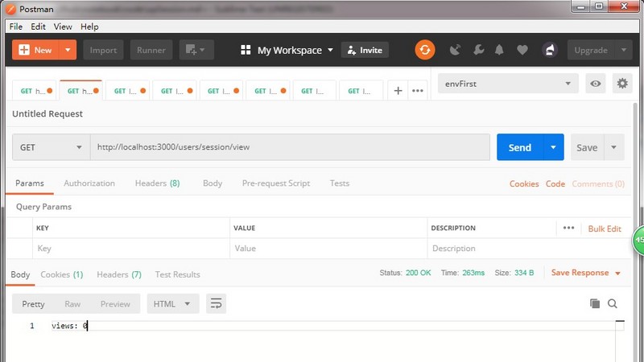Viewport: 644px width, 362px height.
Task: Click the new window icon button
Action: click(x=196, y=50)
